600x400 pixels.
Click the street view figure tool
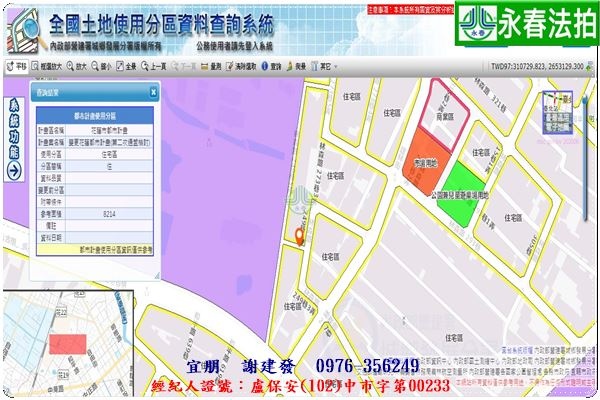pyautogui.click(x=296, y=67)
